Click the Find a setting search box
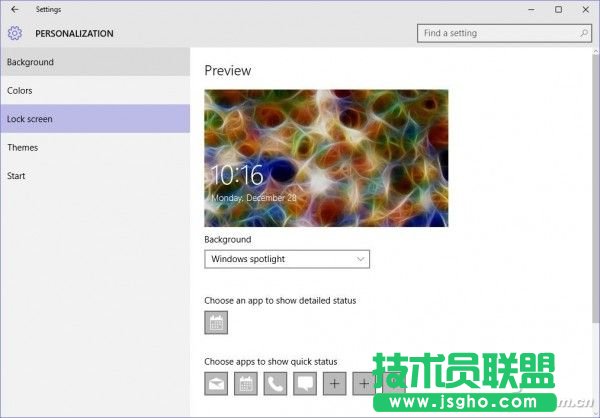600x418 pixels. [x=501, y=33]
